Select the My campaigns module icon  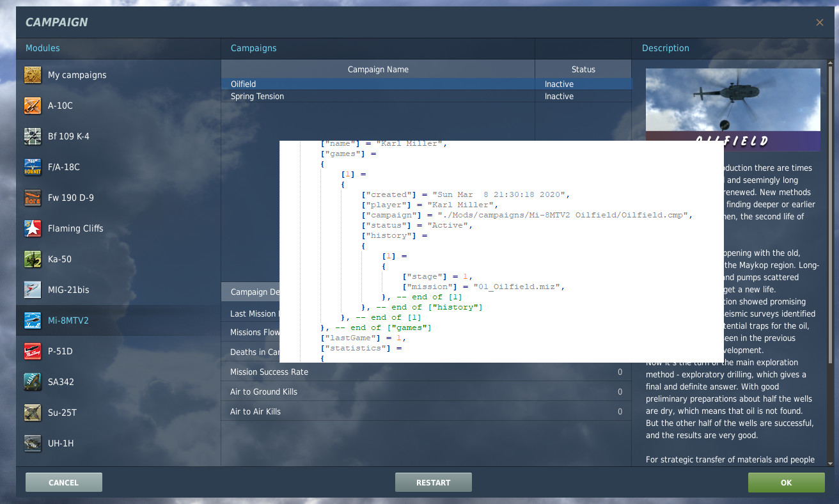click(x=33, y=75)
